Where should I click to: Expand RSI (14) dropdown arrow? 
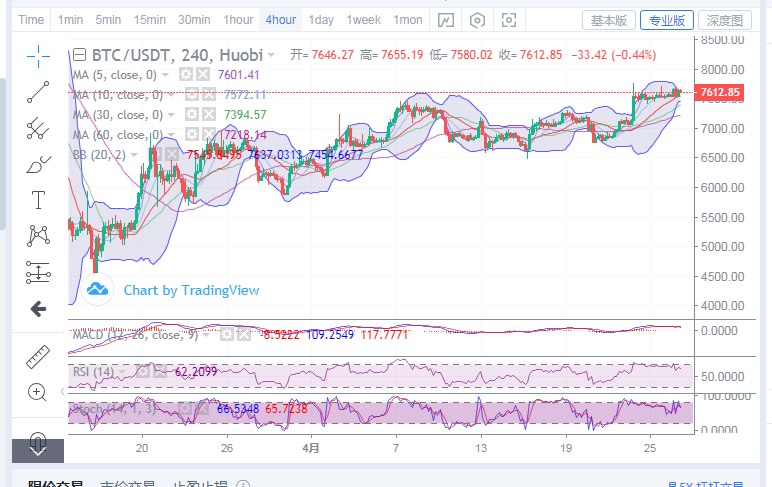click(x=122, y=371)
